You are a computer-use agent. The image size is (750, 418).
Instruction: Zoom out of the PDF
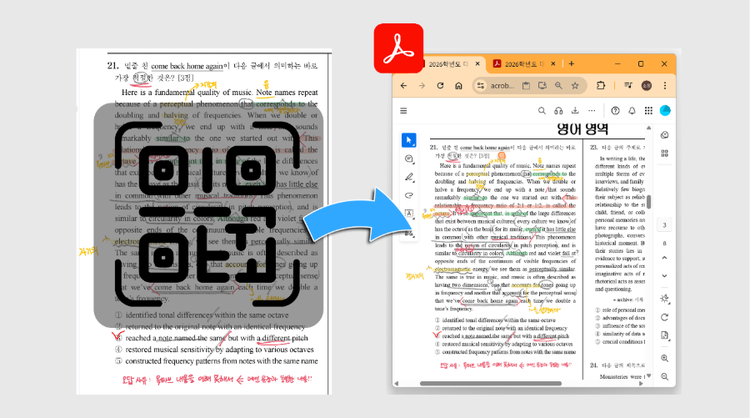(664, 377)
